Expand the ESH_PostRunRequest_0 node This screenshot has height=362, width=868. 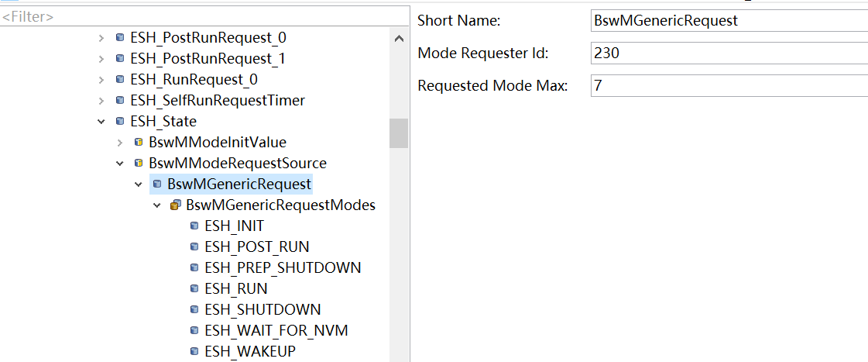[101, 38]
